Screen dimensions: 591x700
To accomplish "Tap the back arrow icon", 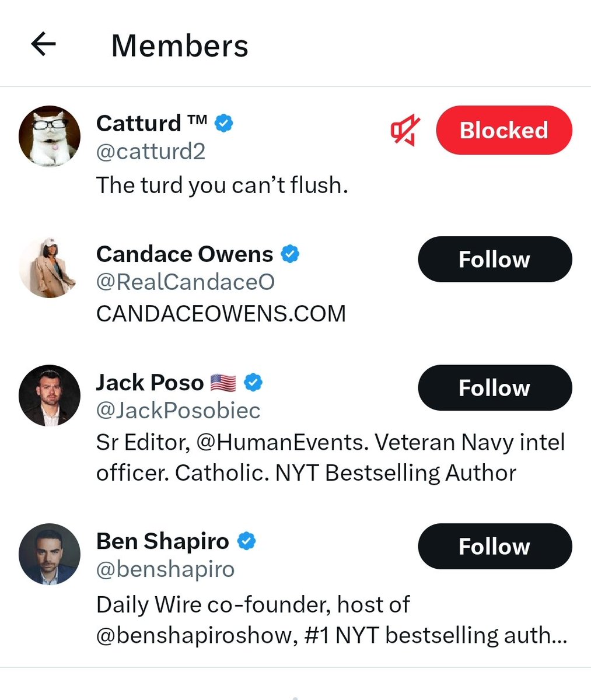I will [43, 44].
